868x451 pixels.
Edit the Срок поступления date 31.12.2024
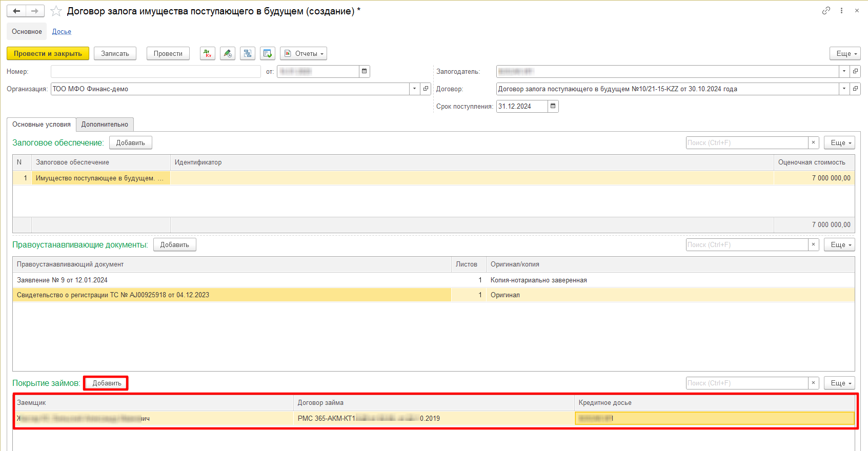522,106
